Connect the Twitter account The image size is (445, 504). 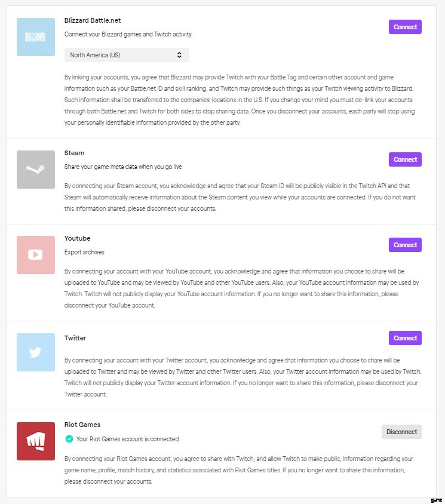405,338
